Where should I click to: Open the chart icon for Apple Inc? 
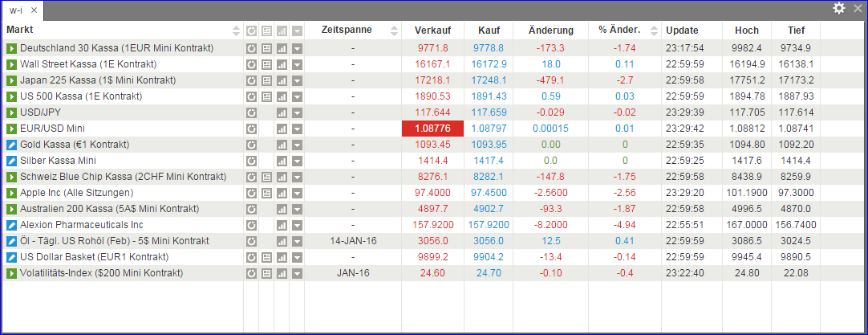click(x=282, y=193)
